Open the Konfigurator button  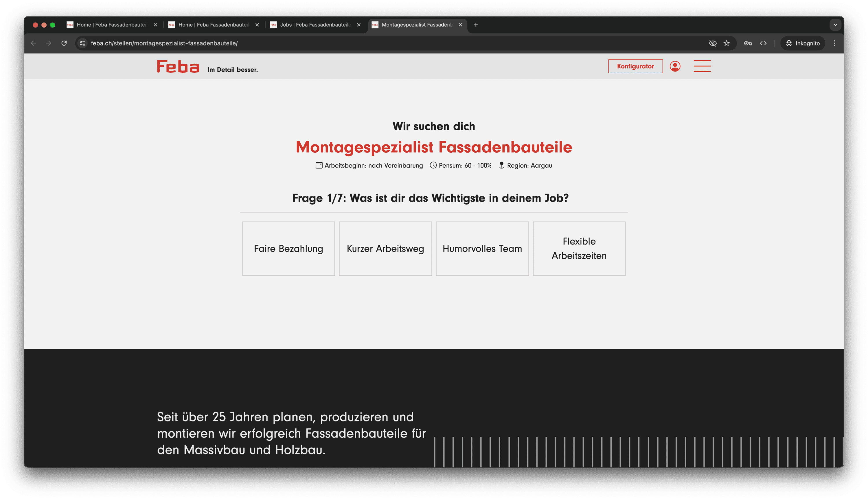[635, 66]
